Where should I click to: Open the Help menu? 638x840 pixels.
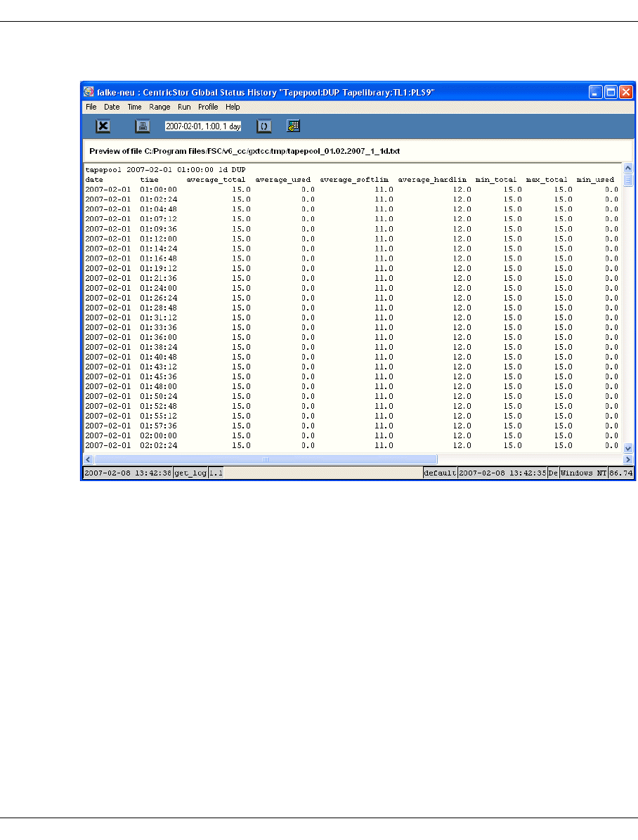233,107
